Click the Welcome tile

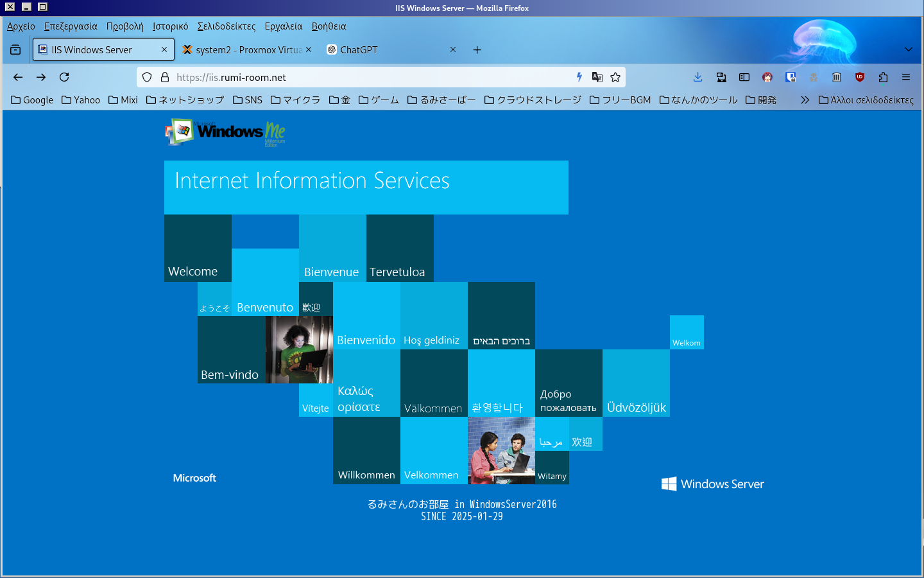[198, 248]
